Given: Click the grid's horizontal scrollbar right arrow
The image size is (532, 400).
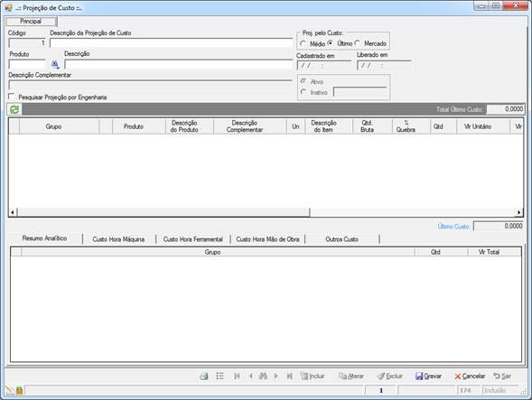Looking at the screenshot, I should [x=518, y=212].
